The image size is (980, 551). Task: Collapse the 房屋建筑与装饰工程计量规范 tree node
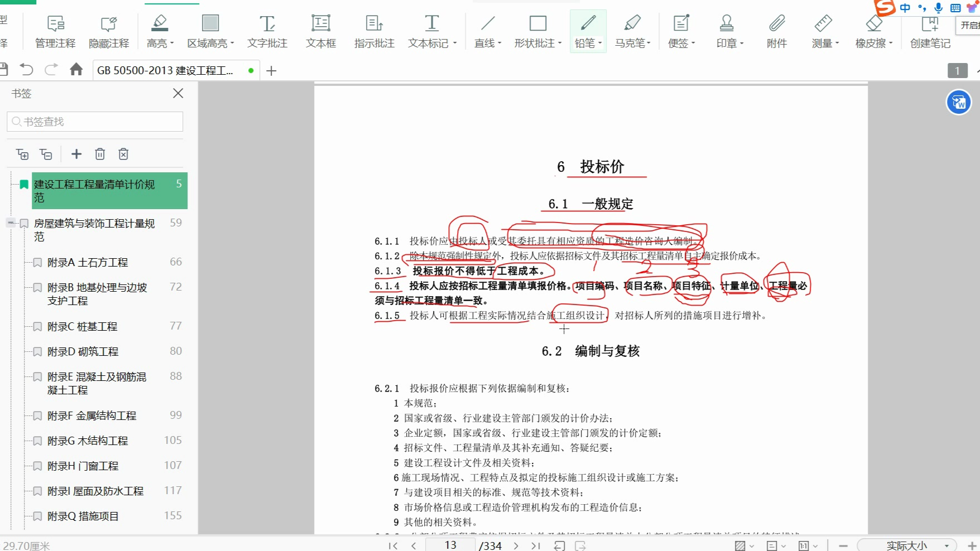click(11, 223)
